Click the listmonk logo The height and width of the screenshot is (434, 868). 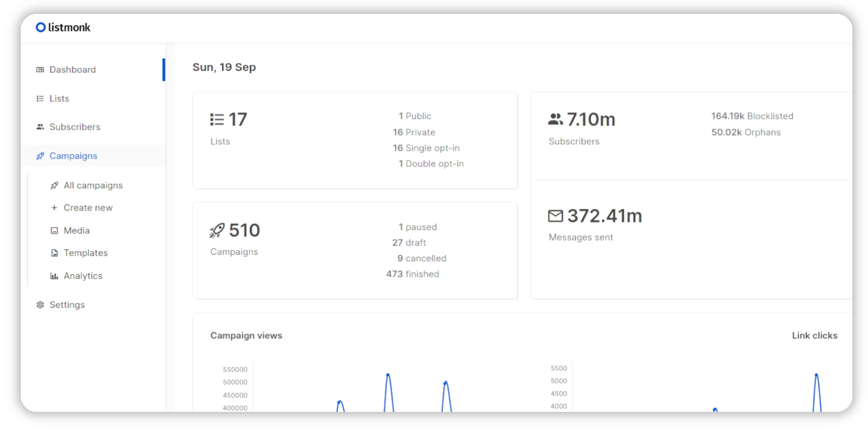[62, 27]
